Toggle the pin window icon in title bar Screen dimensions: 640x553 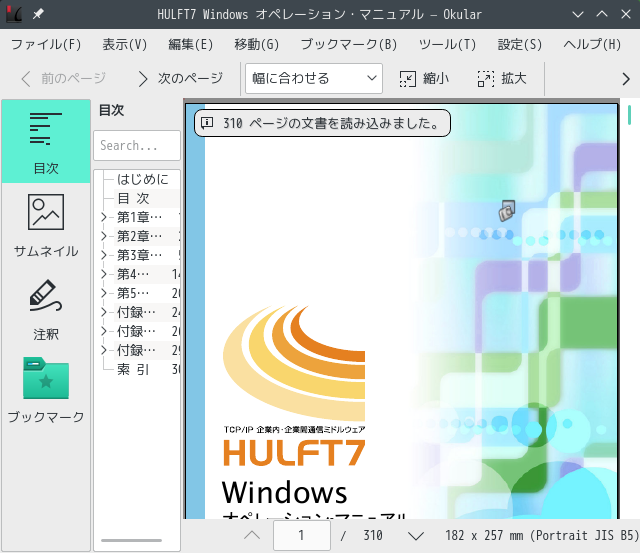38,14
